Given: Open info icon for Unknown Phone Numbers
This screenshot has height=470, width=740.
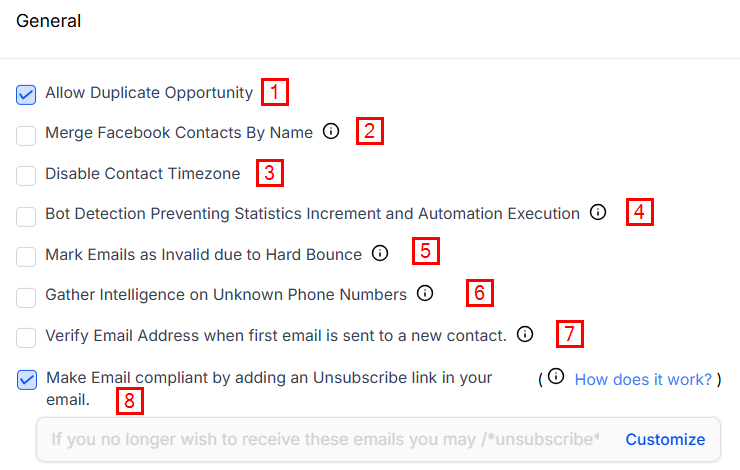Looking at the screenshot, I should [x=425, y=293].
